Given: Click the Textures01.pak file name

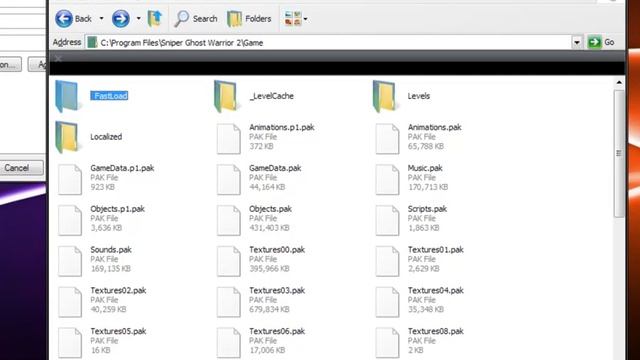Looking at the screenshot, I should click(x=436, y=250).
